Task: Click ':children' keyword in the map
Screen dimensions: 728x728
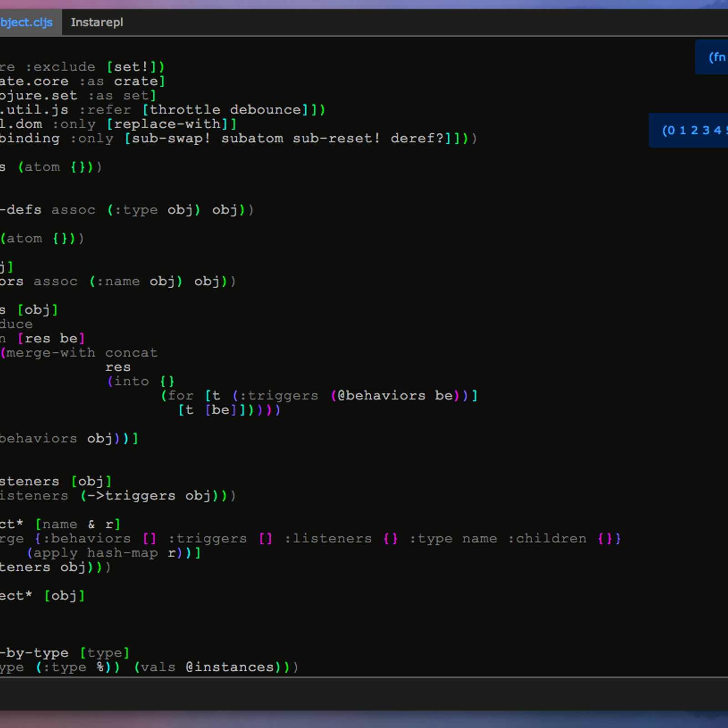Action: pyautogui.click(x=547, y=539)
